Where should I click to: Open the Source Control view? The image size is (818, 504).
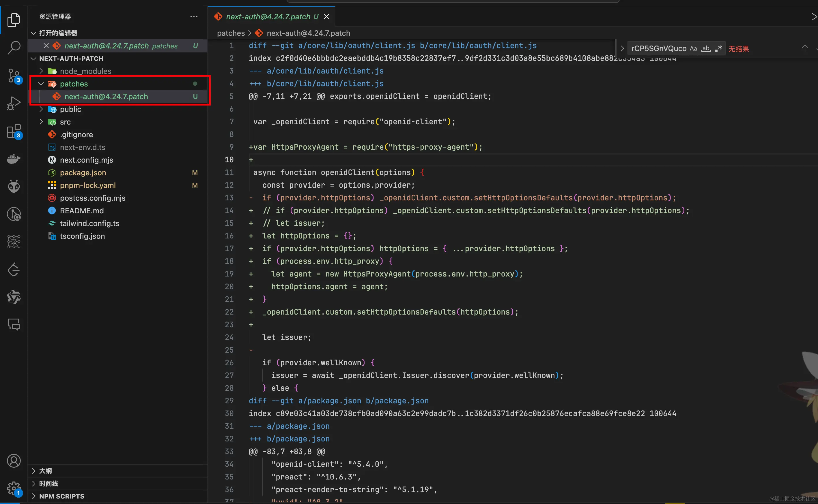tap(14, 76)
